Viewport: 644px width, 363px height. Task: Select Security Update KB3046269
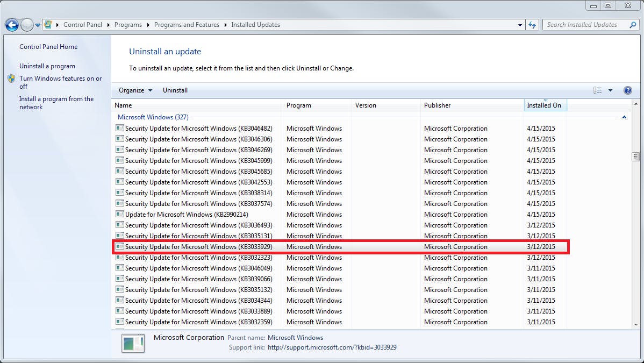tap(198, 150)
